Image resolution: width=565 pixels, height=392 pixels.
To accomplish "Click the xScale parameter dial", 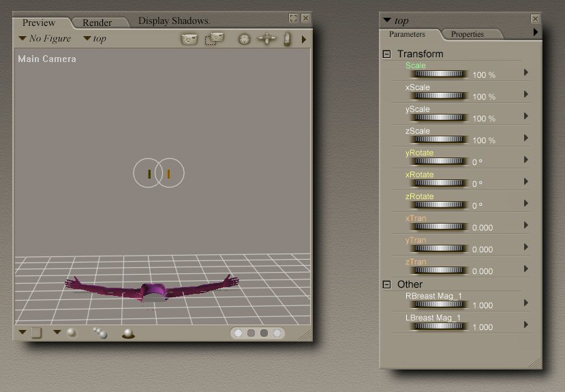I will tap(440, 96).
